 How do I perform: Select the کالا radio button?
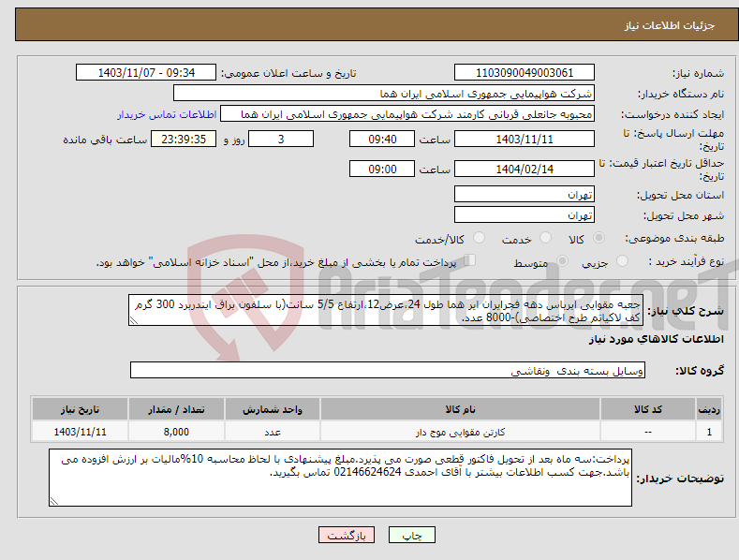[x=599, y=238]
